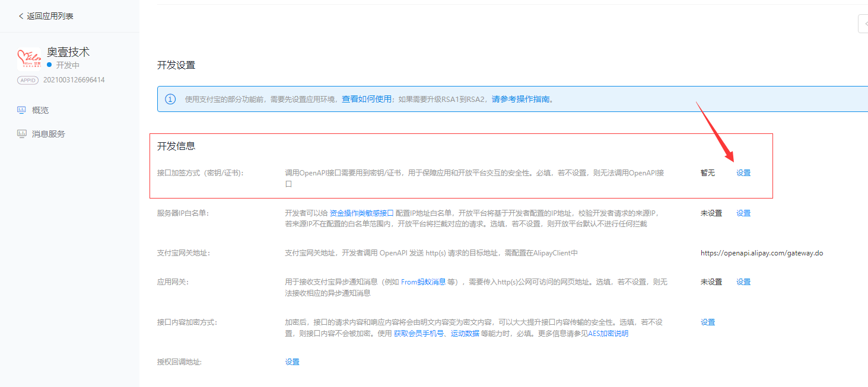The width and height of the screenshot is (868, 387).
Task: Click the 开发设置 heading
Action: [176, 65]
